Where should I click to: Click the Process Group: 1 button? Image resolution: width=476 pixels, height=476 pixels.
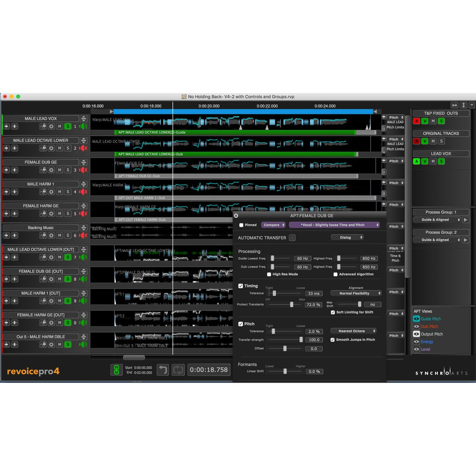[441, 212]
